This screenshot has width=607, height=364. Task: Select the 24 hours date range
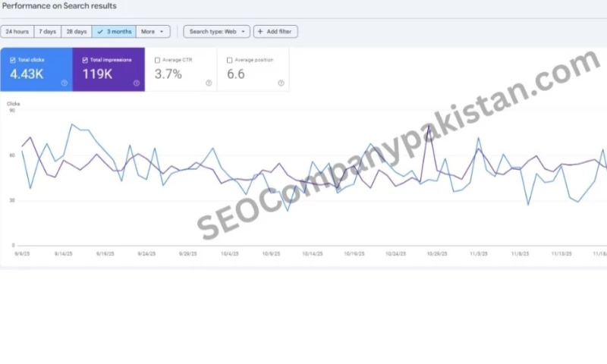click(17, 32)
